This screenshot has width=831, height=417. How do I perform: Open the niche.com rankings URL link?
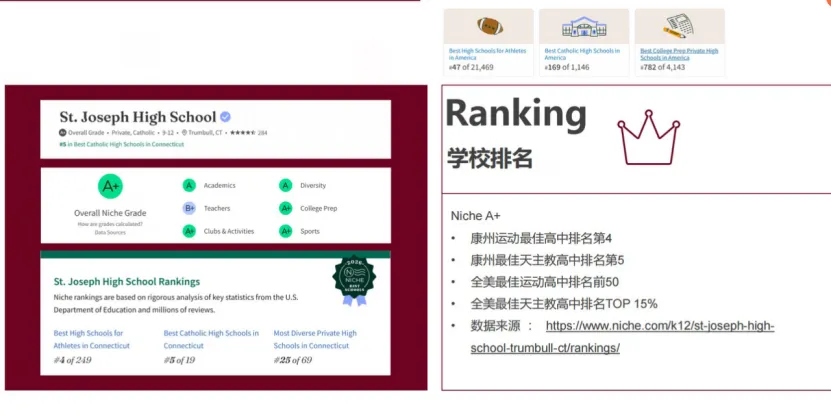tap(623, 337)
